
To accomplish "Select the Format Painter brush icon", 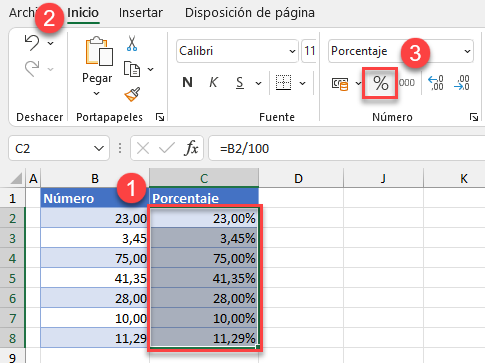I will click(x=132, y=94).
